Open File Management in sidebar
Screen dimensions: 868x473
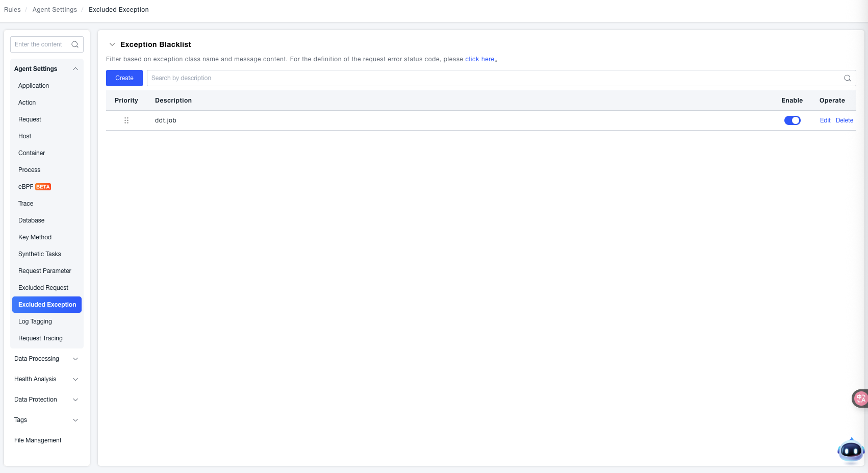click(38, 440)
